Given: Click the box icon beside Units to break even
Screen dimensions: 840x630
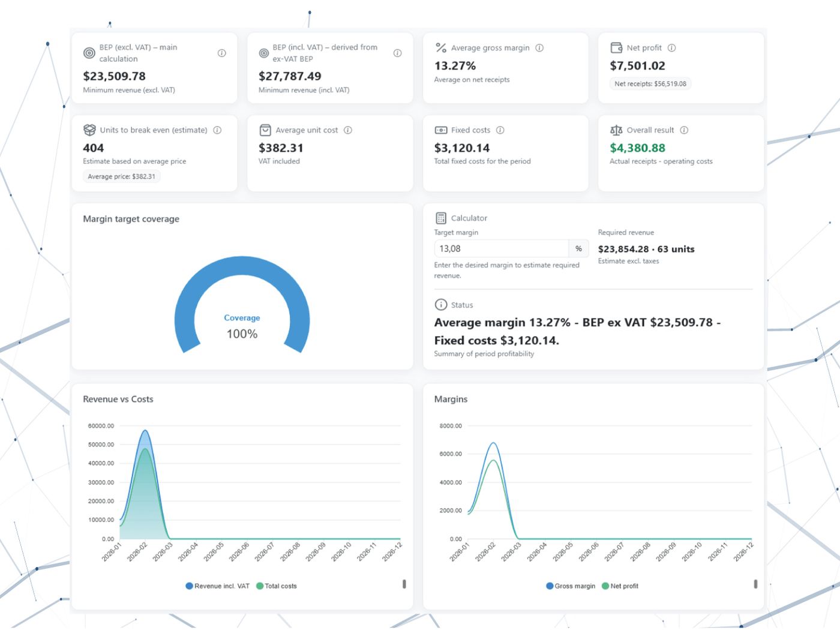Looking at the screenshot, I should tap(89, 130).
